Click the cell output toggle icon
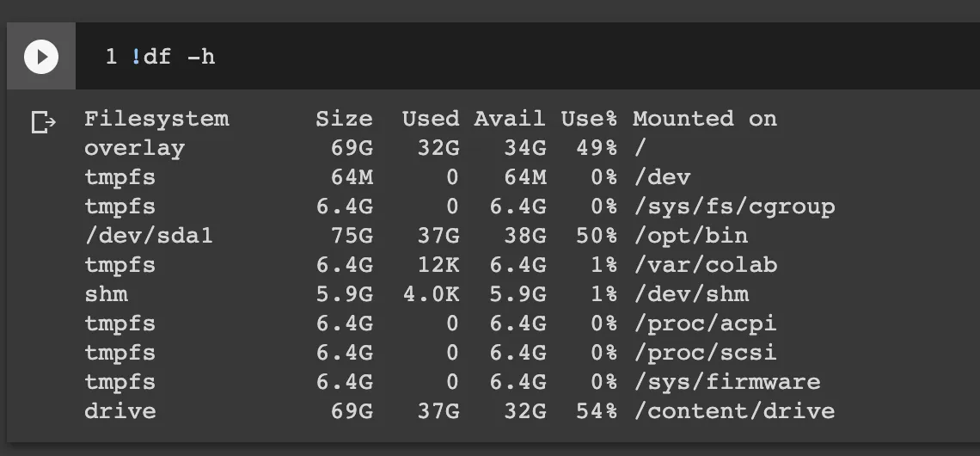980x456 pixels. (42, 123)
